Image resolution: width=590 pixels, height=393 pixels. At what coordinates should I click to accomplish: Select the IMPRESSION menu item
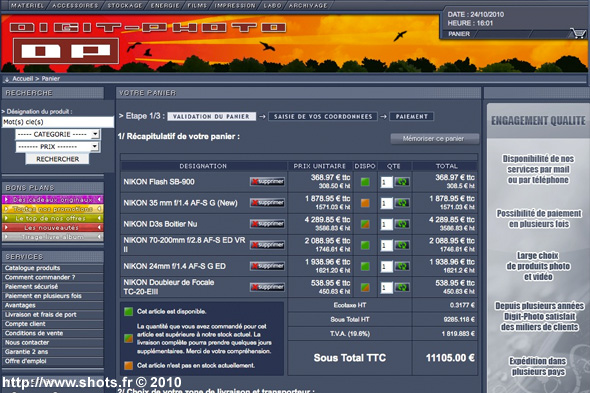235,5
